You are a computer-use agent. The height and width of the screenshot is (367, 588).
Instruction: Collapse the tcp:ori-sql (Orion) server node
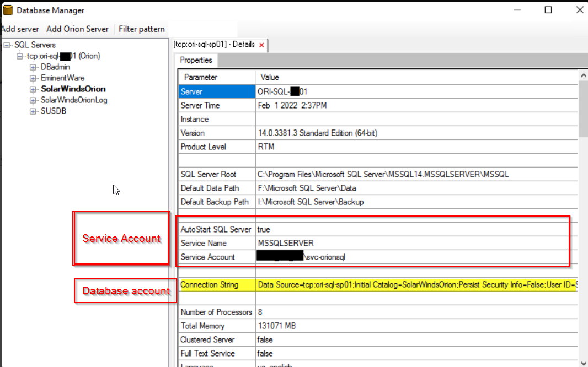point(19,56)
